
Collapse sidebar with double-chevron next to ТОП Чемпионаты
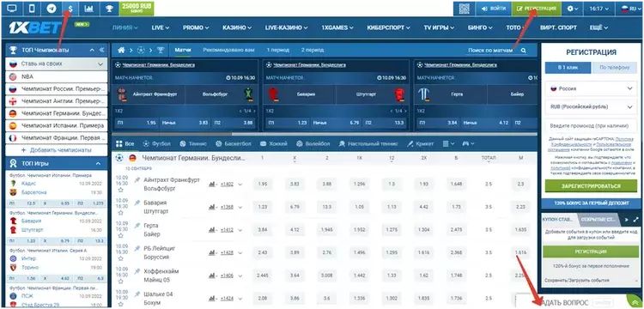coord(102,50)
